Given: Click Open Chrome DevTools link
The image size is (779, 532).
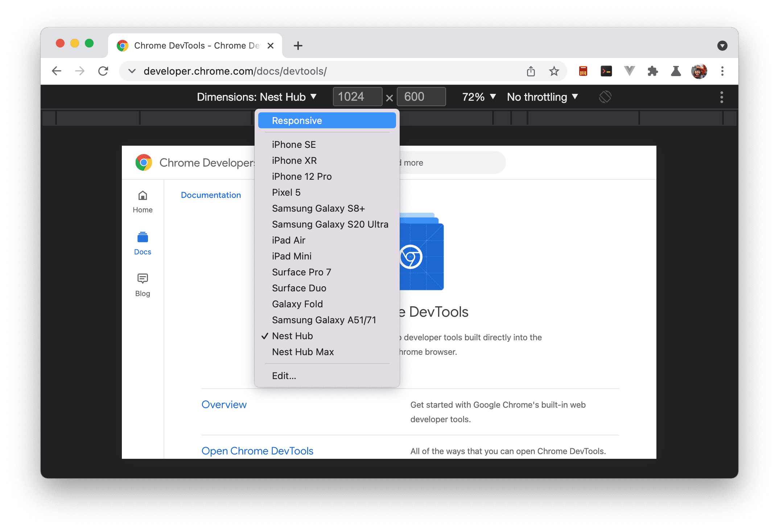Looking at the screenshot, I should point(257,450).
